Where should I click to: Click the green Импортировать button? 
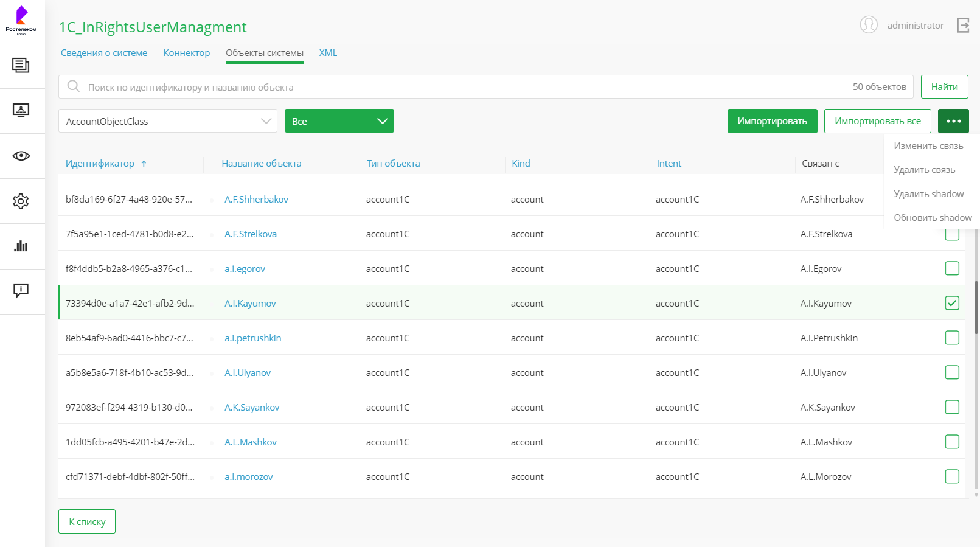click(773, 121)
